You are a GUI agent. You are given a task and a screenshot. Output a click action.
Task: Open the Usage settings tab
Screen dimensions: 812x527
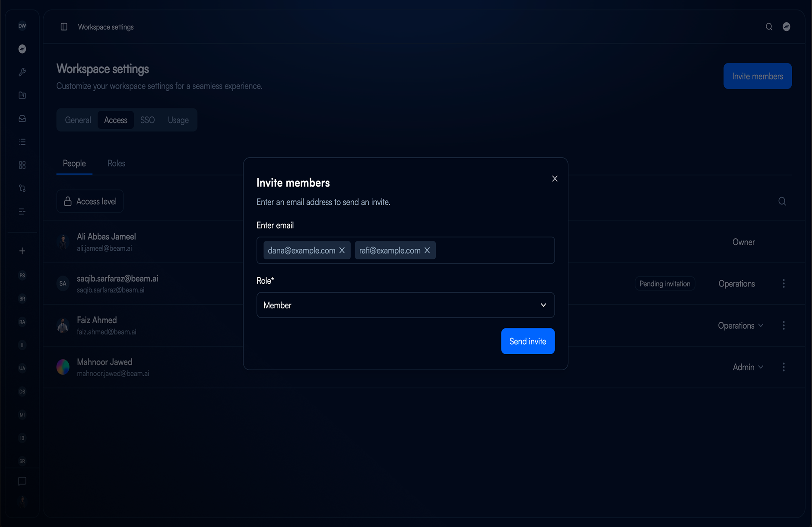point(178,120)
